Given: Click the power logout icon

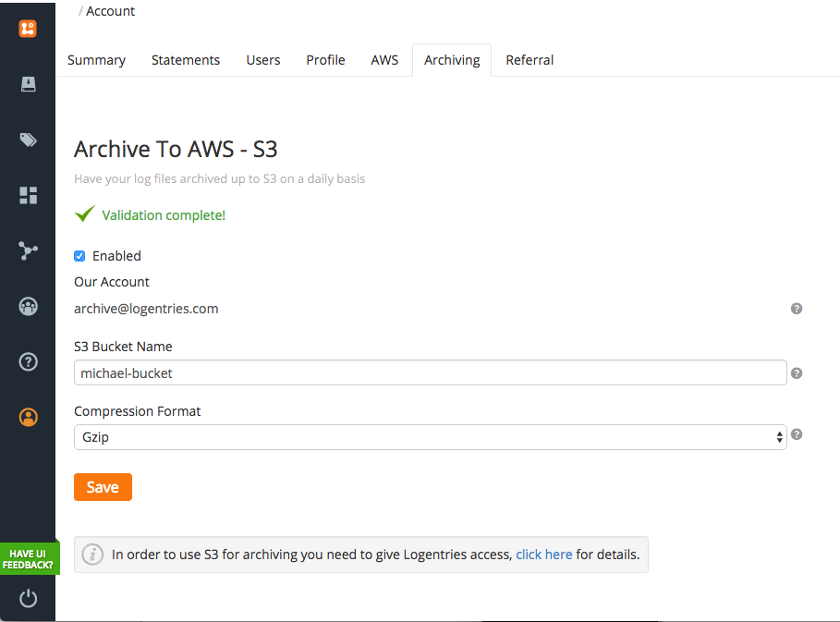Looking at the screenshot, I should tap(28, 598).
